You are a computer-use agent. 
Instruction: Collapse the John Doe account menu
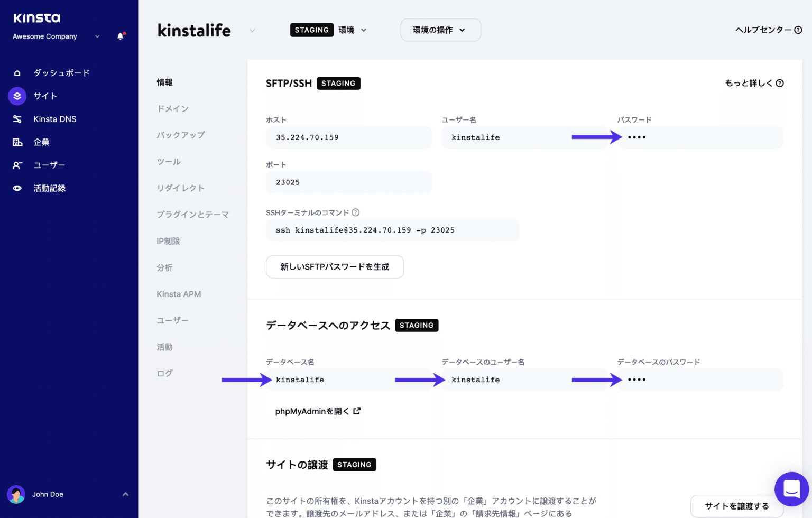(125, 494)
